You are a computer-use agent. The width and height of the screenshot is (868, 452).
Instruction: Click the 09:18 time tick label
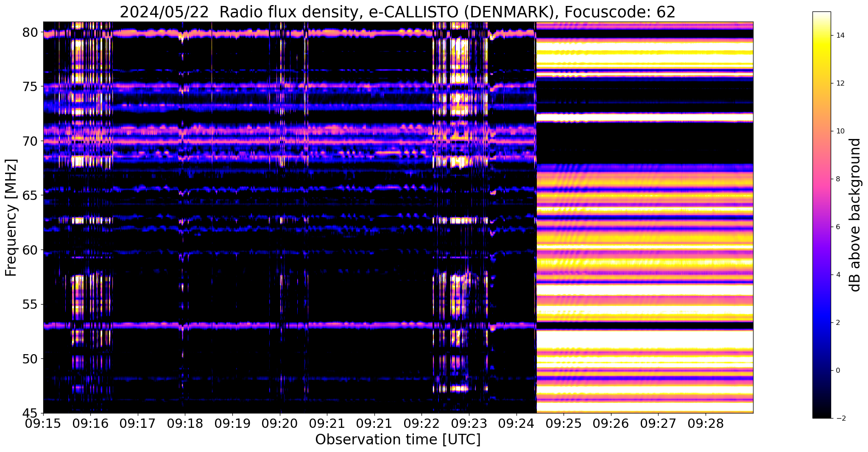point(185,423)
